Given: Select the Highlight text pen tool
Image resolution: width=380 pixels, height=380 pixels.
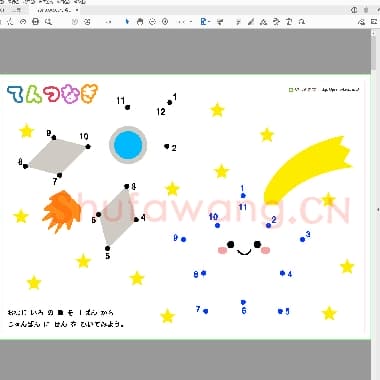Looking at the screenshot, I should tap(251, 22).
